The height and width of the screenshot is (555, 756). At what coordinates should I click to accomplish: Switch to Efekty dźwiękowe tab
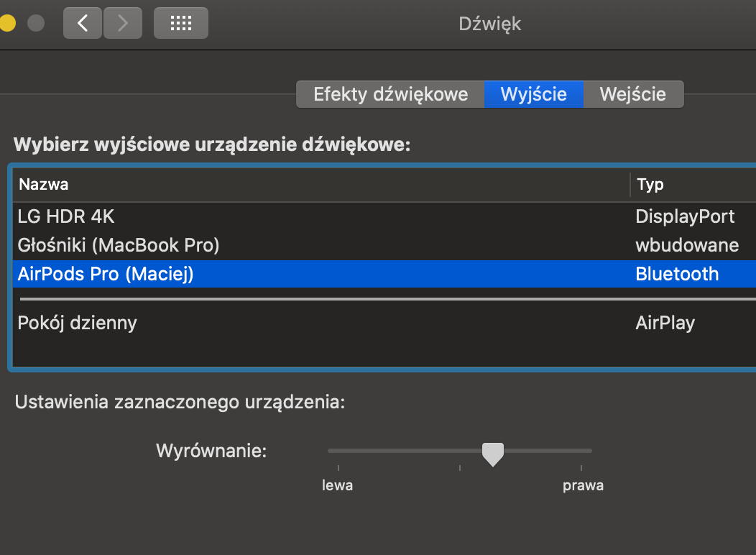(x=390, y=94)
